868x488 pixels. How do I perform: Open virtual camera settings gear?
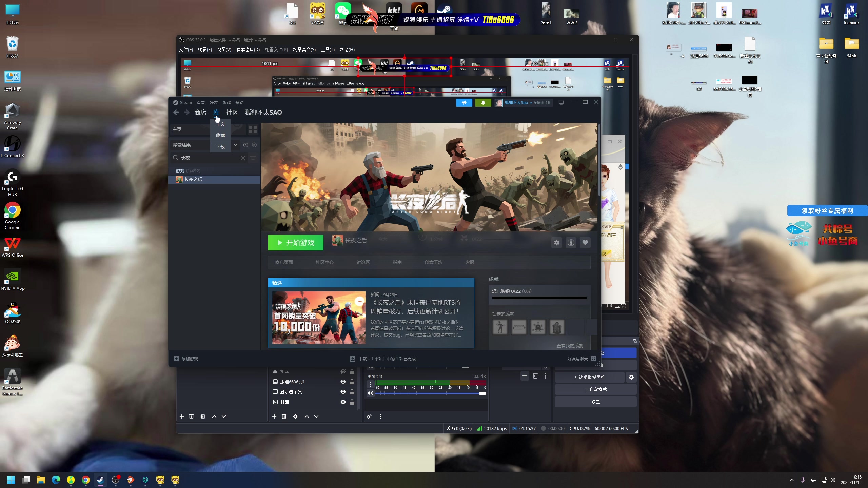pyautogui.click(x=631, y=377)
